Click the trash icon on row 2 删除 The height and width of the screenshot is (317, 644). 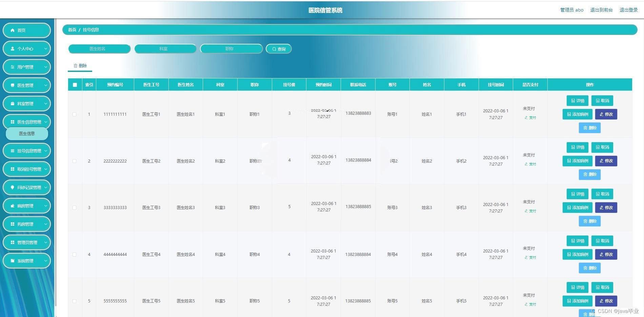(585, 174)
